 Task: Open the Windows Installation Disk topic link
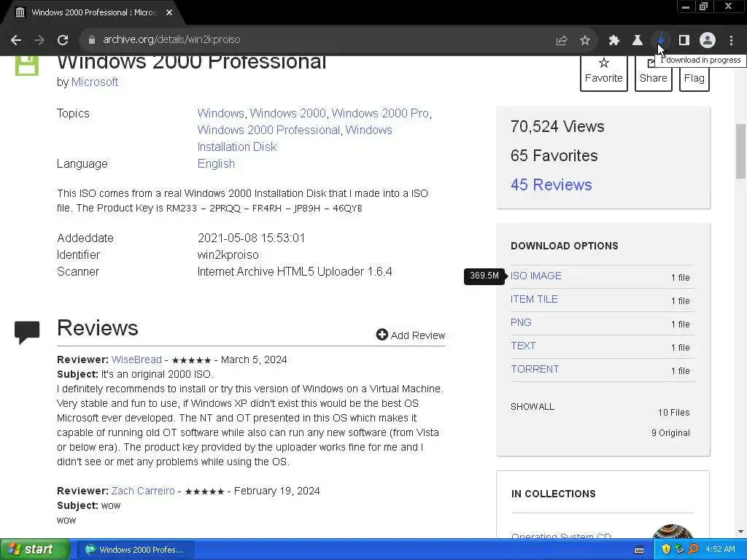(295, 138)
